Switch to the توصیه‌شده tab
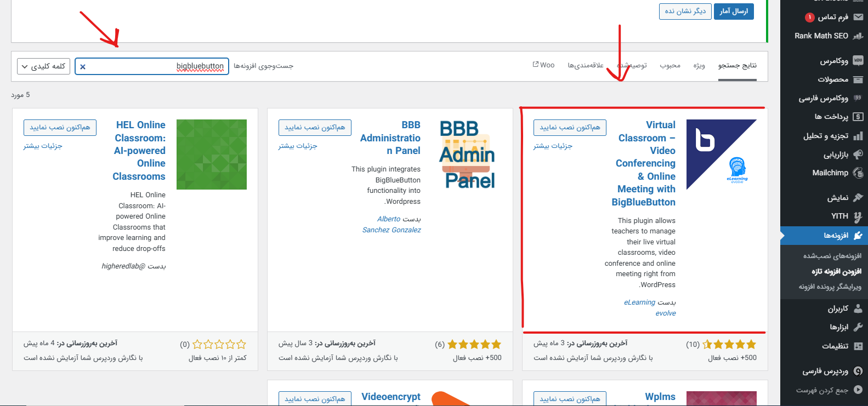This screenshot has height=406, width=868. click(632, 65)
